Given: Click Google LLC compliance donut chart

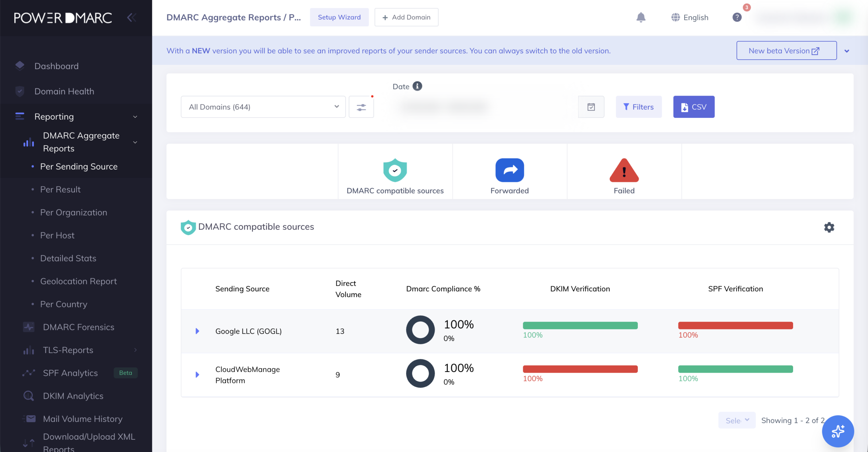Looking at the screenshot, I should point(420,330).
